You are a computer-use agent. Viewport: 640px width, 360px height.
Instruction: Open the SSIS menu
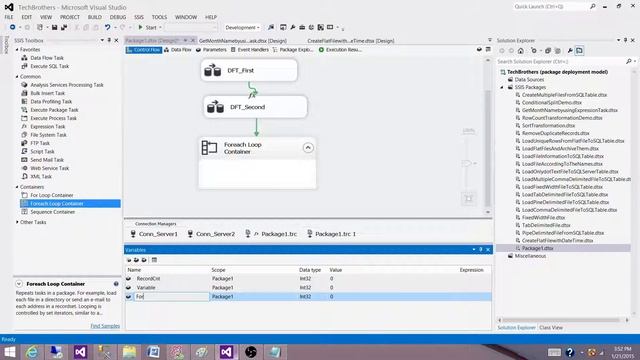[x=139, y=17]
